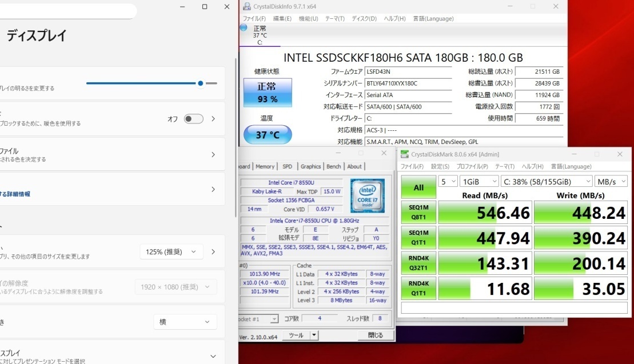Click the Intel Core i7 8550U name field
Screen dimensions: 634x364
tap(291, 183)
